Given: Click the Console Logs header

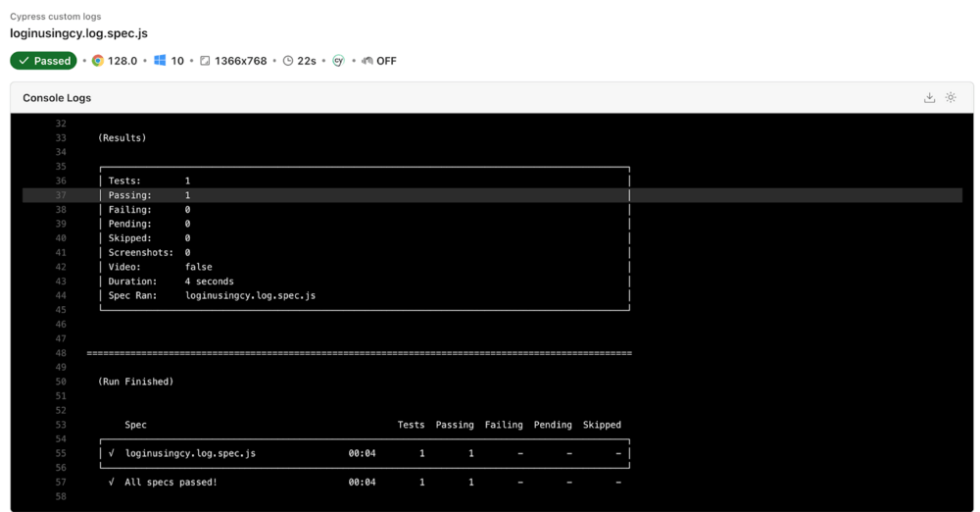Looking at the screenshot, I should pos(57,98).
